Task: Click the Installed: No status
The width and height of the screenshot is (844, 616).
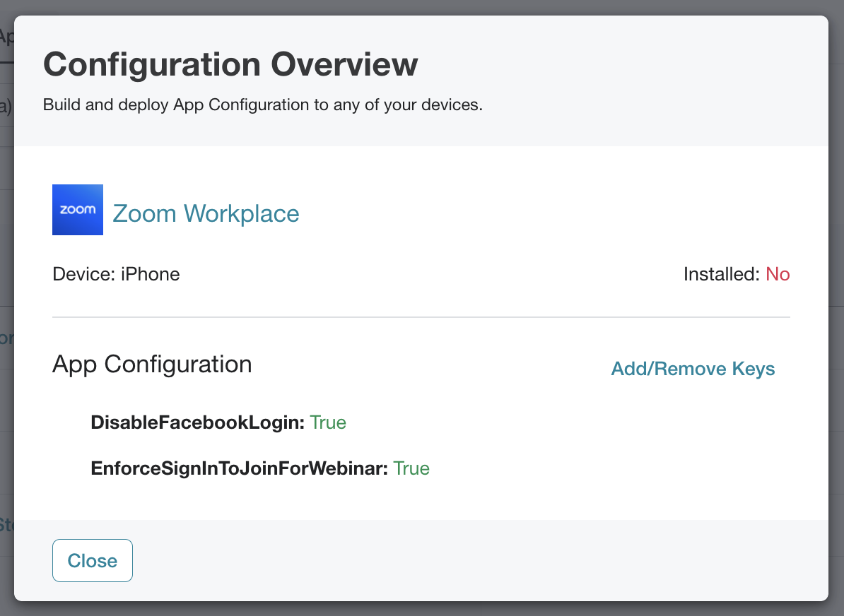Action: tap(737, 274)
